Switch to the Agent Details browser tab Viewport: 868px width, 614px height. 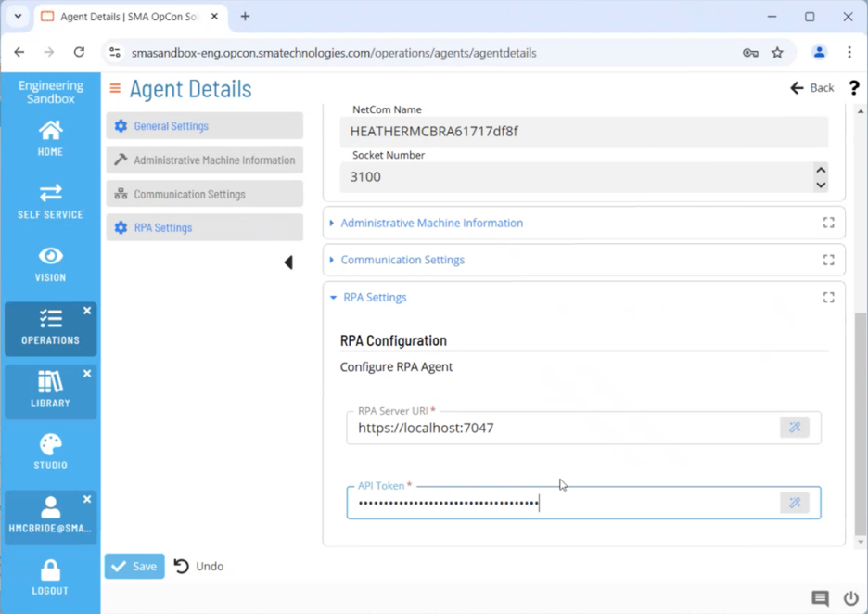click(129, 17)
